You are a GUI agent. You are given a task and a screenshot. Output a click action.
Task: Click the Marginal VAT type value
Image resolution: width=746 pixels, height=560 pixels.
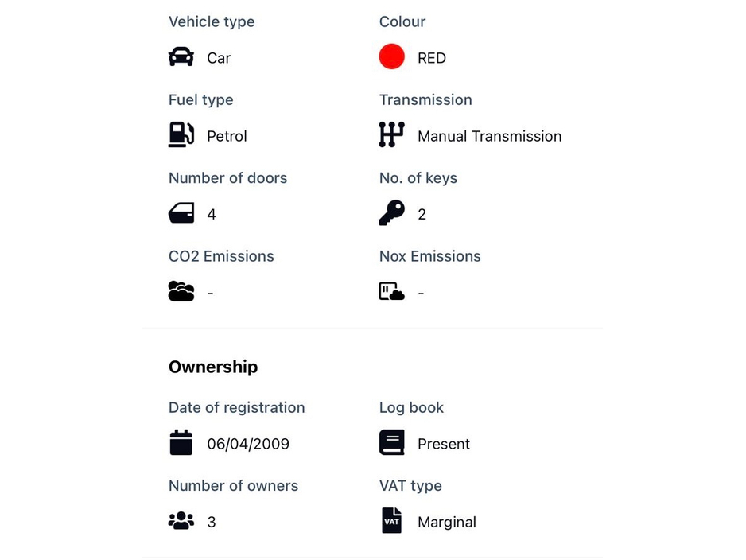coord(446,522)
